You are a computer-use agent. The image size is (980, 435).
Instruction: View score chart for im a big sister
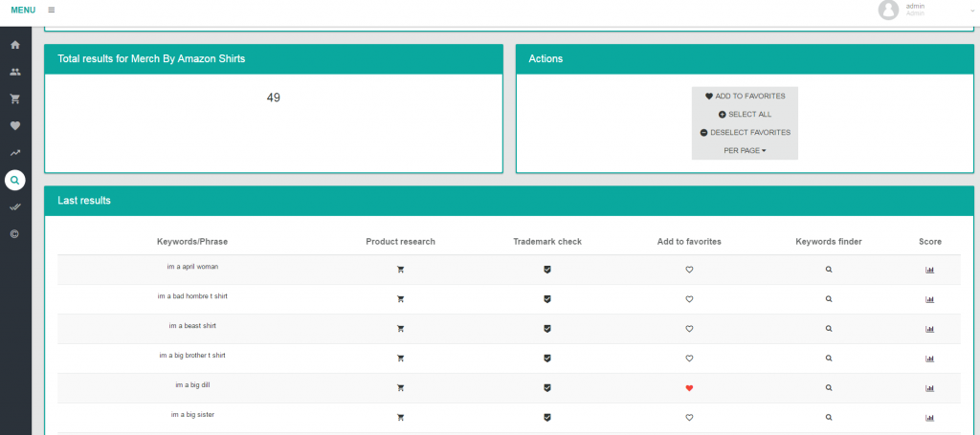[x=929, y=417]
